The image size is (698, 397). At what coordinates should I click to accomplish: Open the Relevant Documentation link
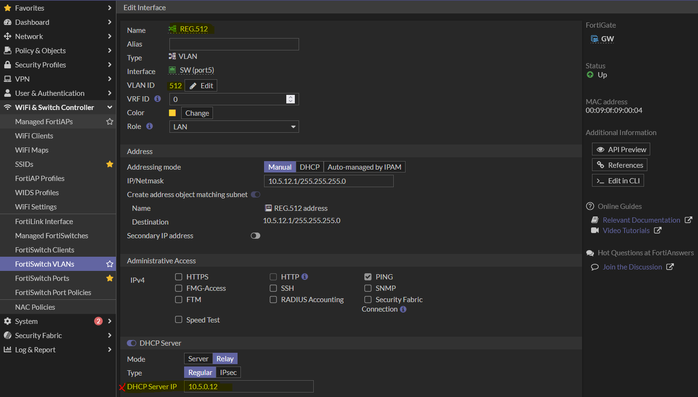click(641, 220)
